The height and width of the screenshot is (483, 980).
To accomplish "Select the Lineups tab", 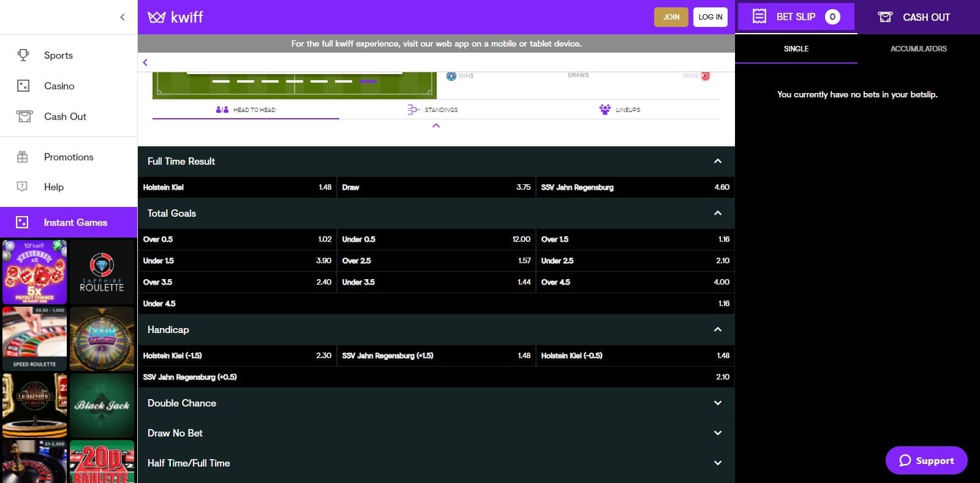I will [620, 110].
